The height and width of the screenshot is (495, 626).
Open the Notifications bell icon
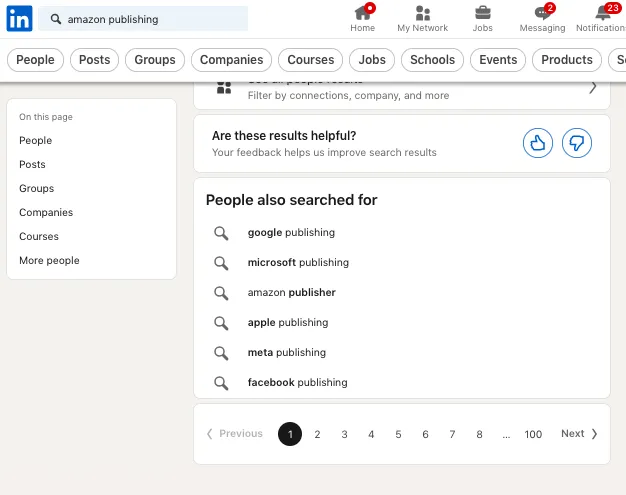click(602, 13)
